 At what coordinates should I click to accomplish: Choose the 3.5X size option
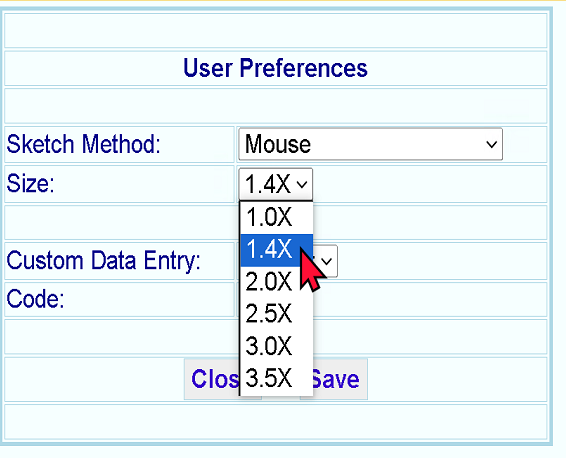point(276,378)
